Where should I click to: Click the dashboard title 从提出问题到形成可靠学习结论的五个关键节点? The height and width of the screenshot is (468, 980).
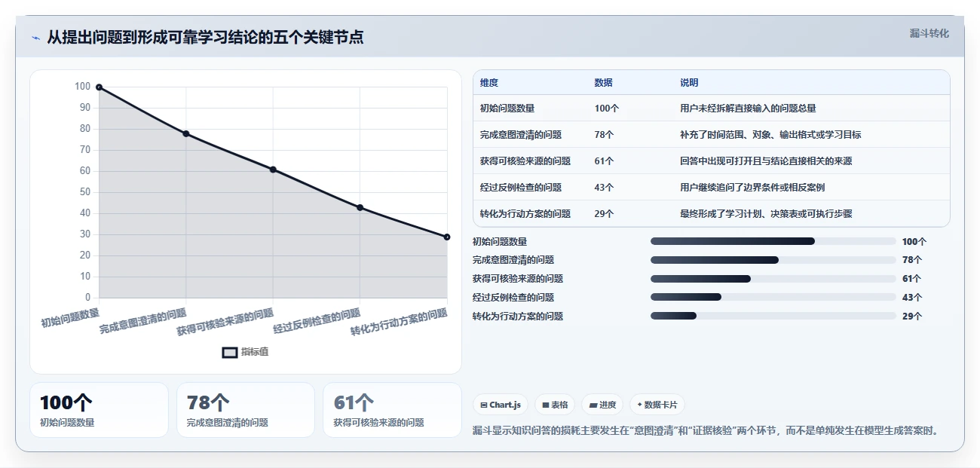[x=205, y=37]
